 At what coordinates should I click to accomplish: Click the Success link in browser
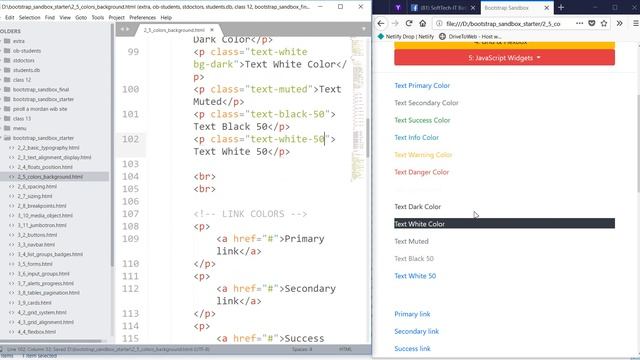point(412,349)
